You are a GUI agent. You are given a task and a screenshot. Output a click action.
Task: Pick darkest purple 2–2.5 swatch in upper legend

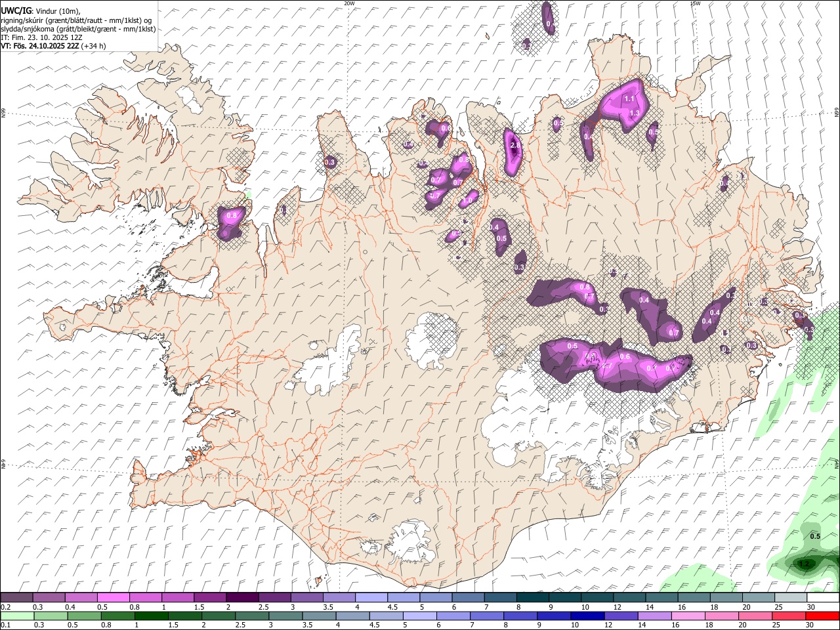click(x=243, y=598)
